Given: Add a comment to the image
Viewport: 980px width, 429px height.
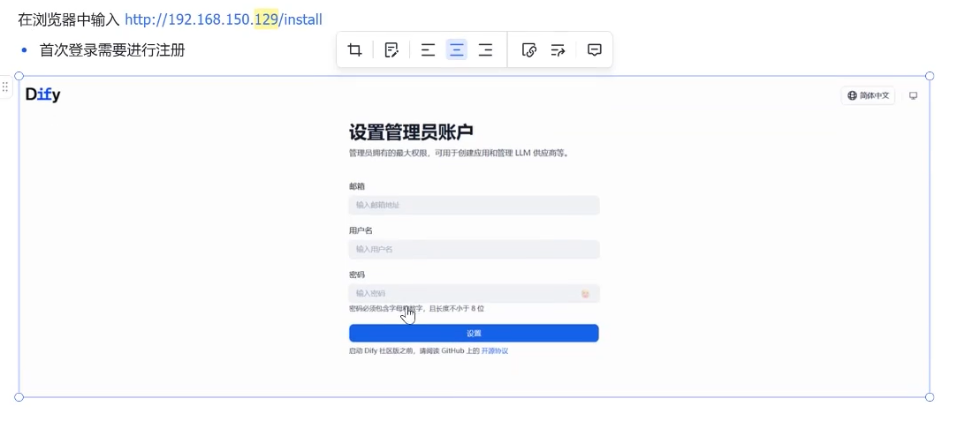Looking at the screenshot, I should 595,50.
